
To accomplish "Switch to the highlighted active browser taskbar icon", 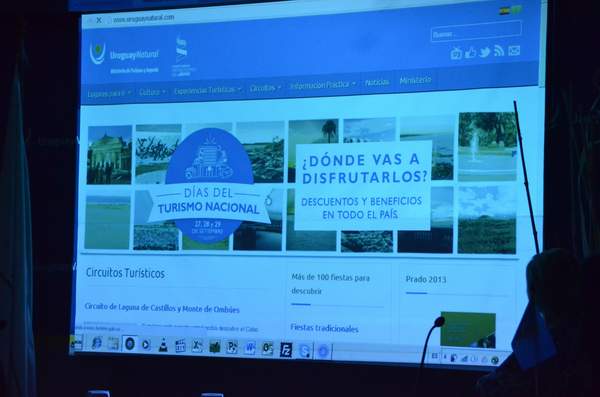I will point(130,344).
